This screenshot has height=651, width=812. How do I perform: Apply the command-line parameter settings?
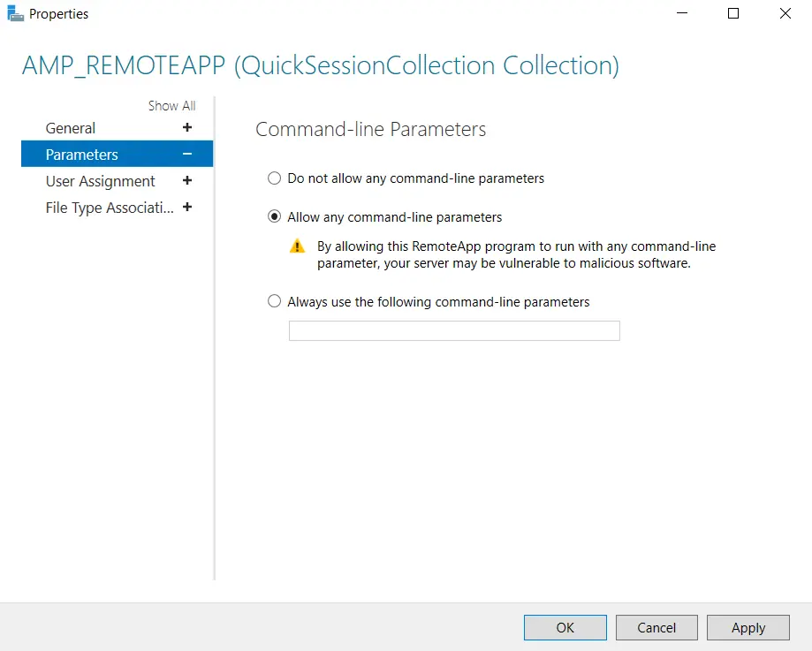pyautogui.click(x=747, y=627)
